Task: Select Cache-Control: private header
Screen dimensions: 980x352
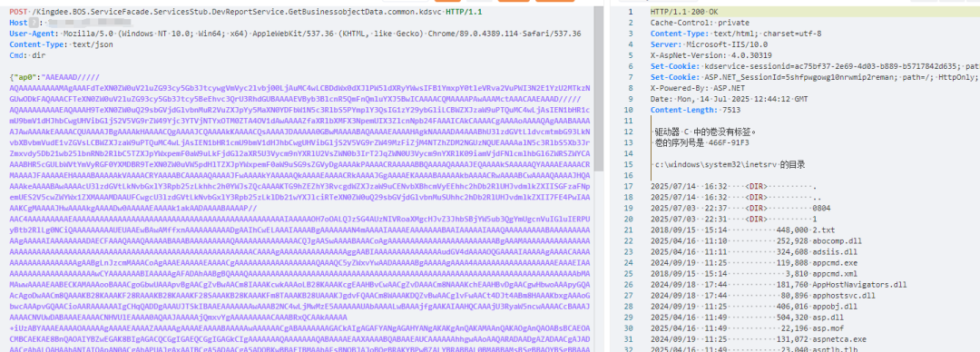Action: (x=700, y=23)
